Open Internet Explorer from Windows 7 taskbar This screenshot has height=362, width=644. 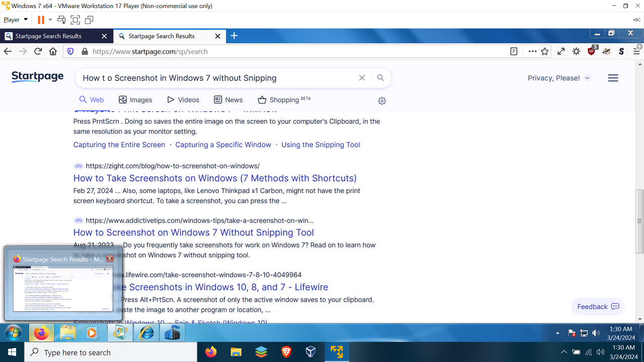(x=146, y=333)
